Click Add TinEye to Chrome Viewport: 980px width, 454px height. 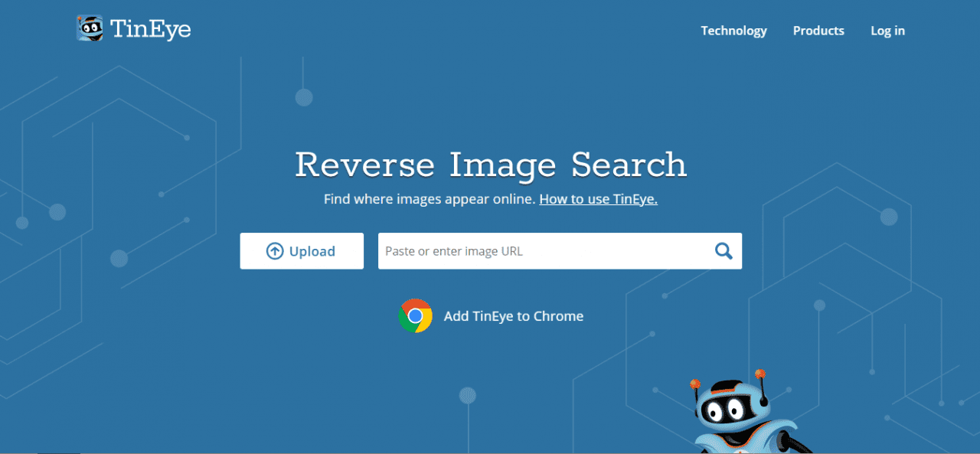click(x=513, y=315)
